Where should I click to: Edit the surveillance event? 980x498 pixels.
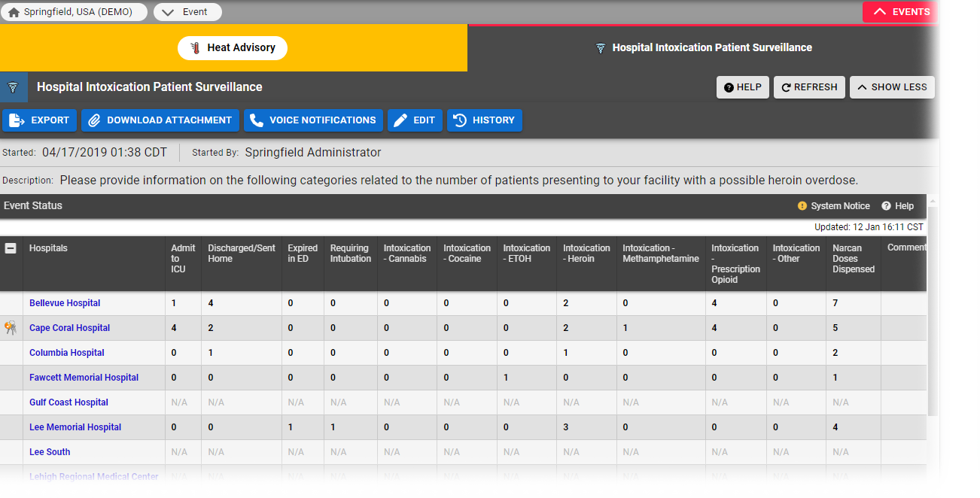click(414, 120)
